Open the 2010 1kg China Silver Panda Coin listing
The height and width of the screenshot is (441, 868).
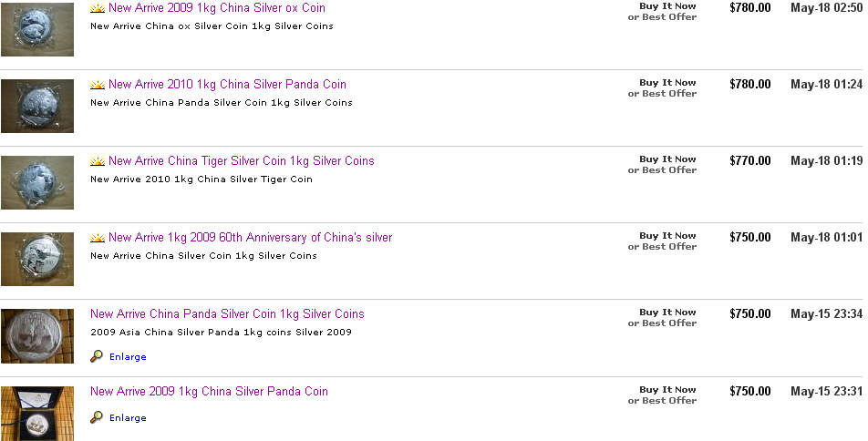click(227, 85)
